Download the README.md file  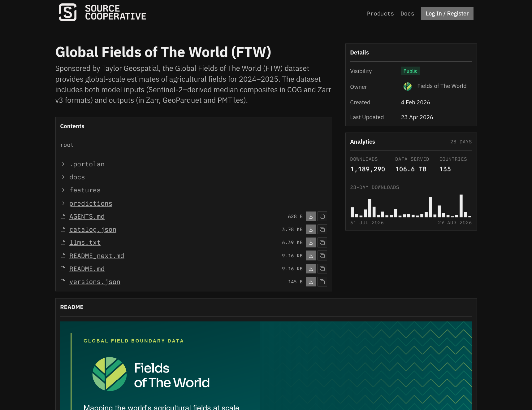coord(311,269)
